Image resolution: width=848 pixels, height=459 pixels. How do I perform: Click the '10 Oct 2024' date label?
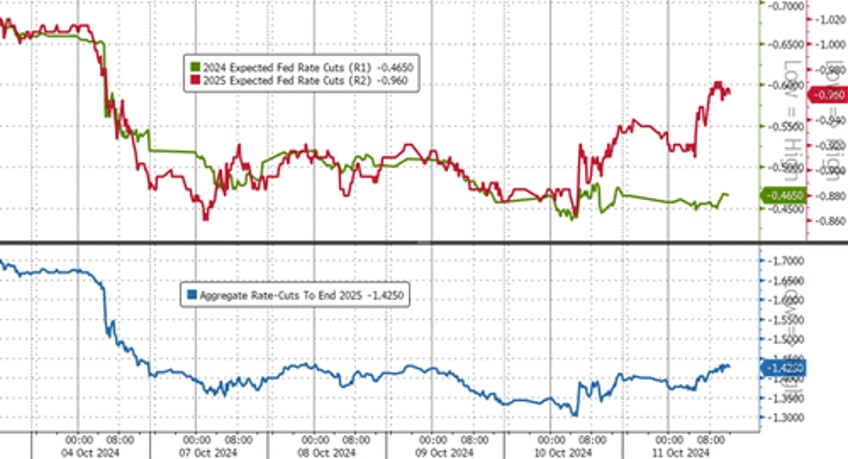562,452
